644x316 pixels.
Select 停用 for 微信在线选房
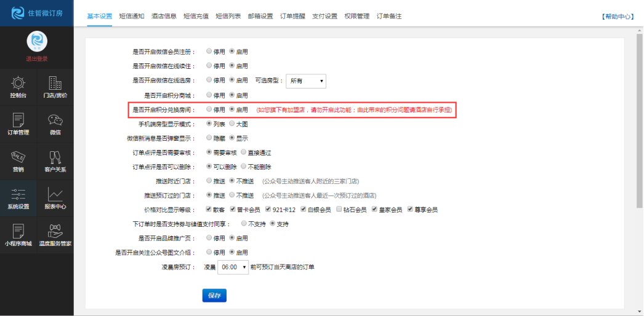pos(209,81)
